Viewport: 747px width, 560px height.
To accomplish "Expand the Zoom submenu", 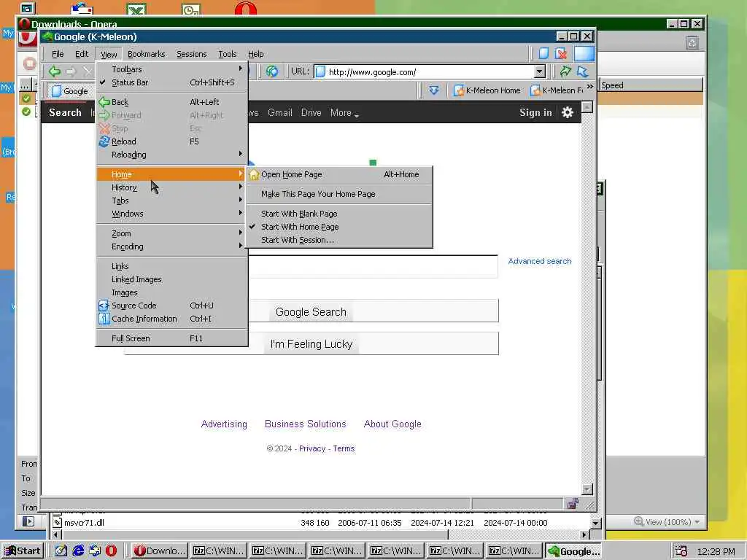I will pyautogui.click(x=171, y=233).
